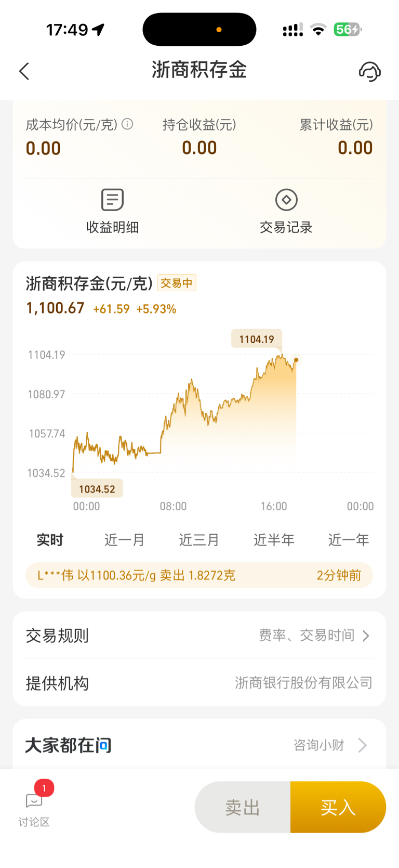Tap the red notification badge

[x=44, y=788]
